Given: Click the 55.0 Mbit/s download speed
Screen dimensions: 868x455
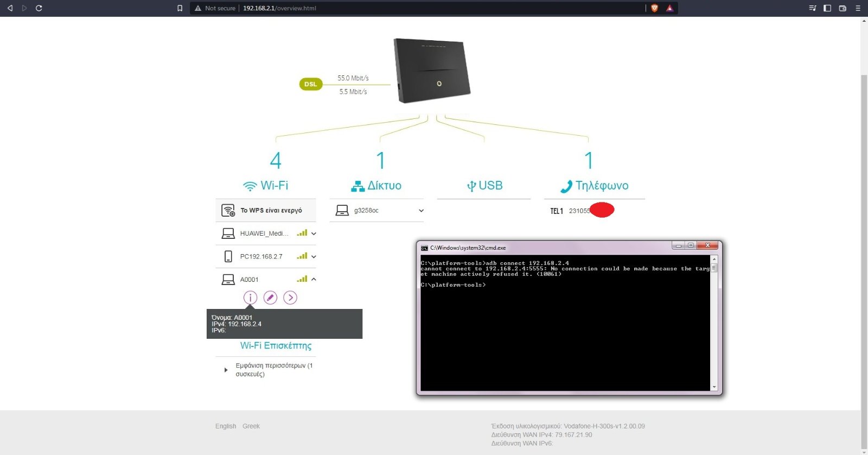Looking at the screenshot, I should [353, 78].
